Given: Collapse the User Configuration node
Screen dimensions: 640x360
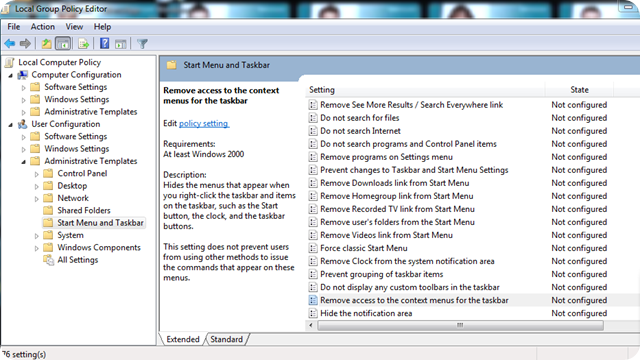Looking at the screenshot, I should pos(11,124).
